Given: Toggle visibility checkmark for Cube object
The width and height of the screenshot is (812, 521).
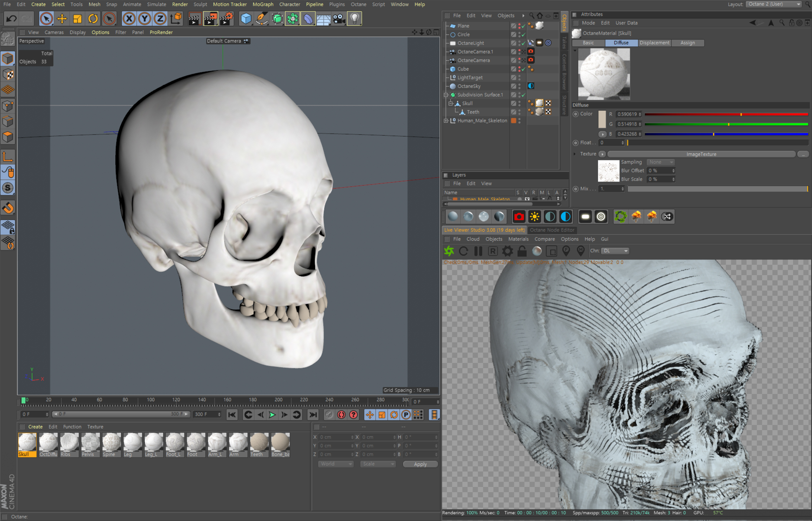Looking at the screenshot, I should [x=523, y=69].
